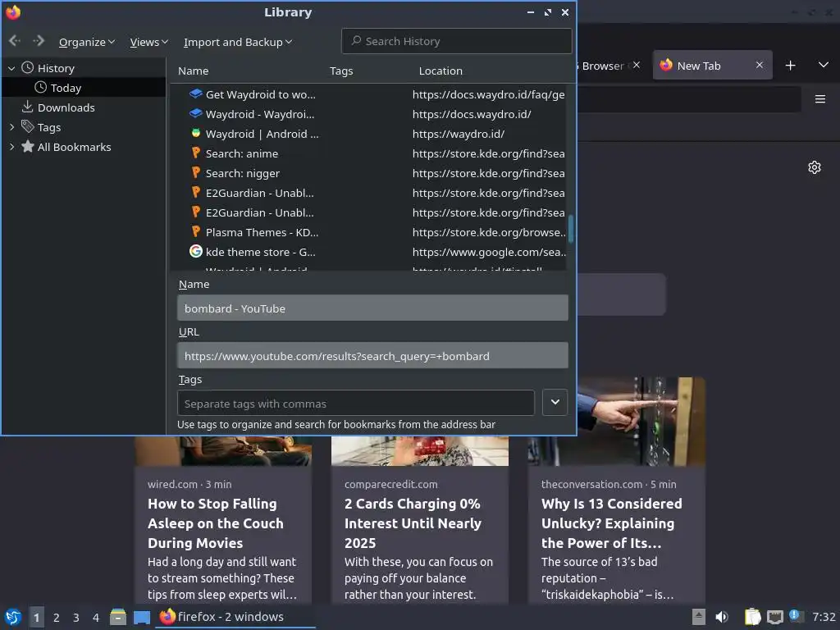This screenshot has height=630, width=840.
Task: Open the wired.com couch article
Action: 216,523
